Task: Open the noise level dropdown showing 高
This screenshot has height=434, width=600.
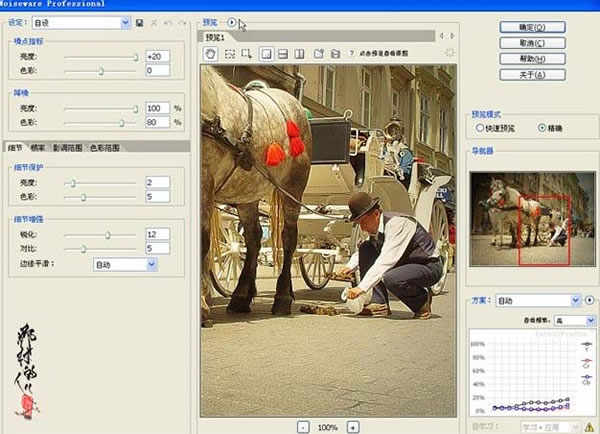Action: [575, 320]
